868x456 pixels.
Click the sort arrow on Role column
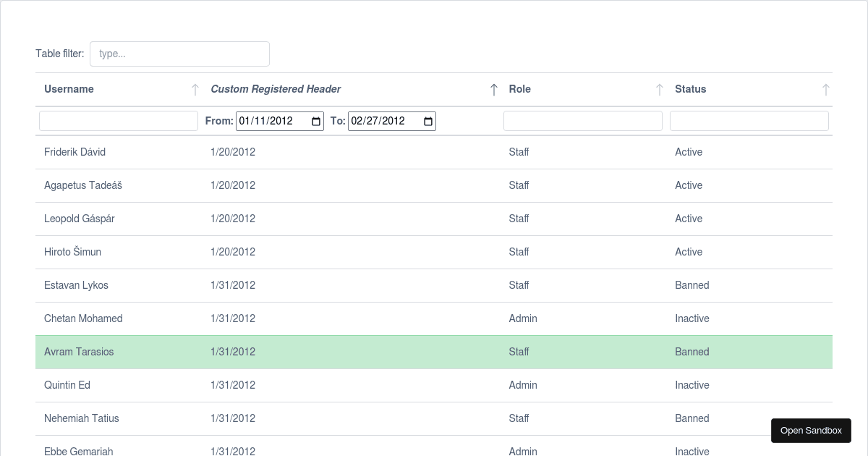[x=659, y=89]
